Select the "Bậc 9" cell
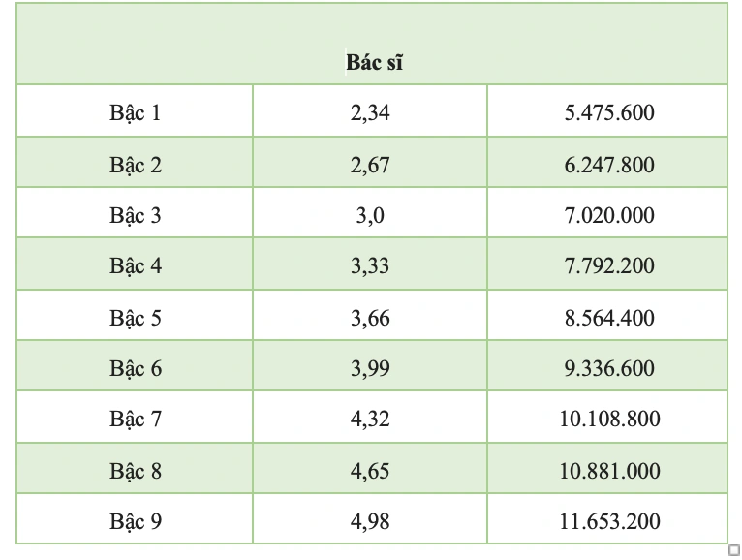Image resolution: width=742 pixels, height=560 pixels. (x=136, y=521)
